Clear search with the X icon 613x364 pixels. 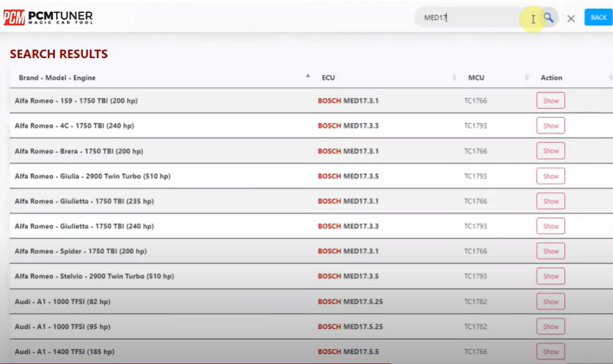click(570, 18)
